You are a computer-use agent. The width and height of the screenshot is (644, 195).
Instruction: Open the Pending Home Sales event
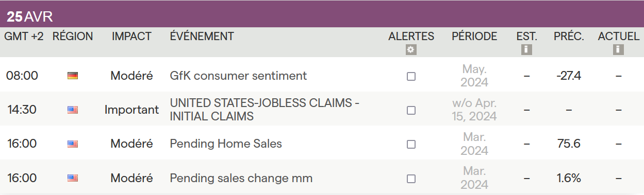(226, 144)
